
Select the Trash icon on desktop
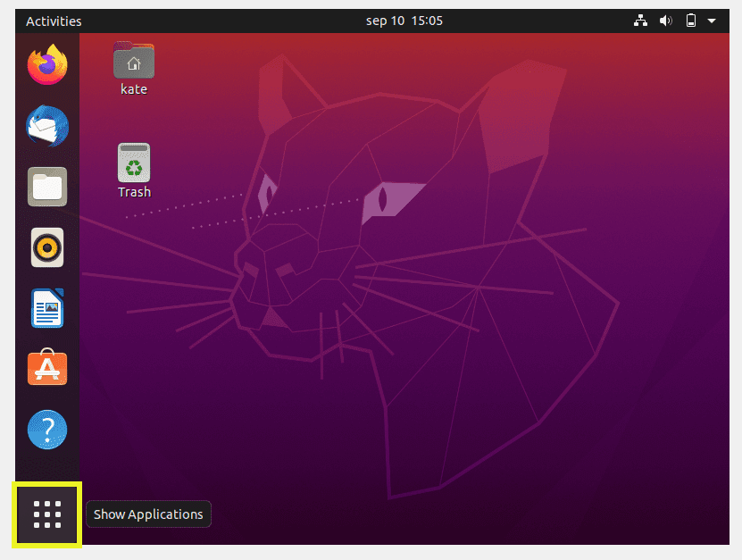pyautogui.click(x=134, y=163)
